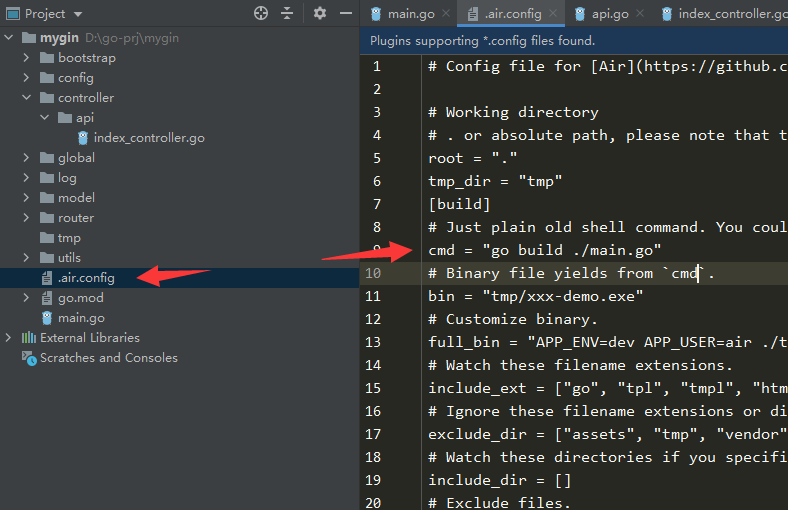The height and width of the screenshot is (510, 788).
Task: Click line number 10 in gutter
Action: pos(373,273)
